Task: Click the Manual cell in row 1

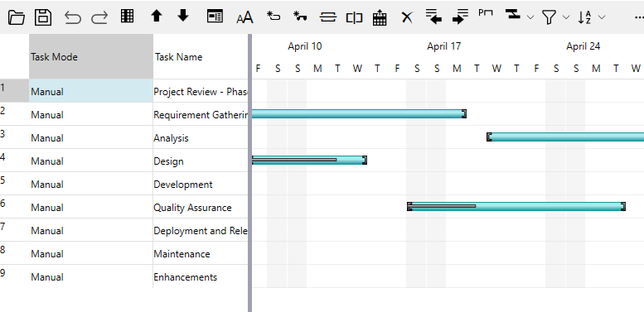Action: click(x=91, y=91)
